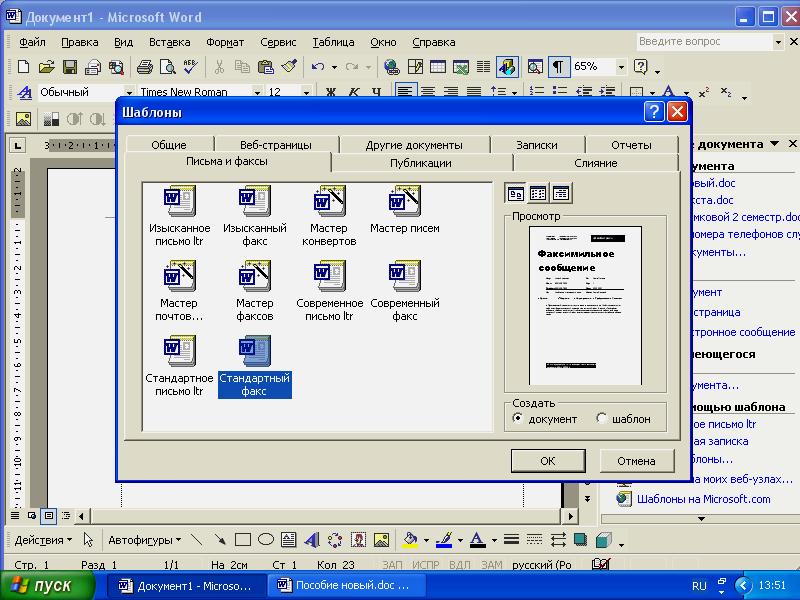800x600 pixels.
Task: Open the Шаблоны на Microsoft.com link
Action: point(704,499)
